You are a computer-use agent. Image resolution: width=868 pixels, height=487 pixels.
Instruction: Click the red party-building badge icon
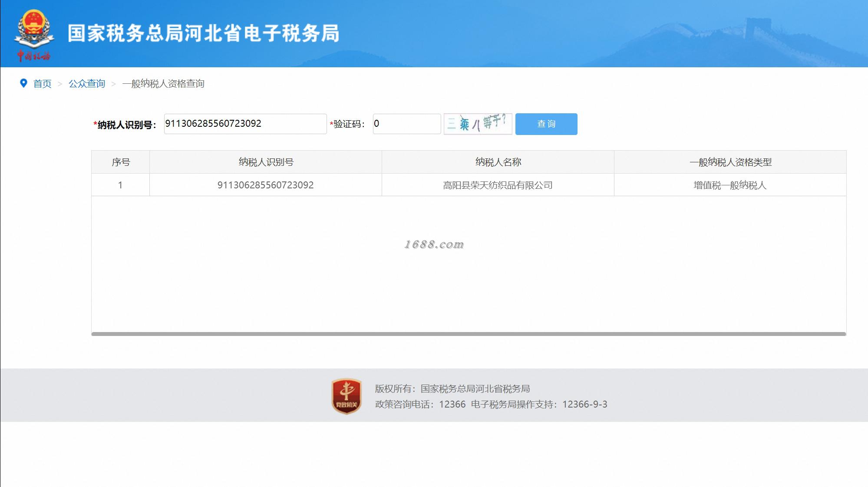(x=346, y=396)
